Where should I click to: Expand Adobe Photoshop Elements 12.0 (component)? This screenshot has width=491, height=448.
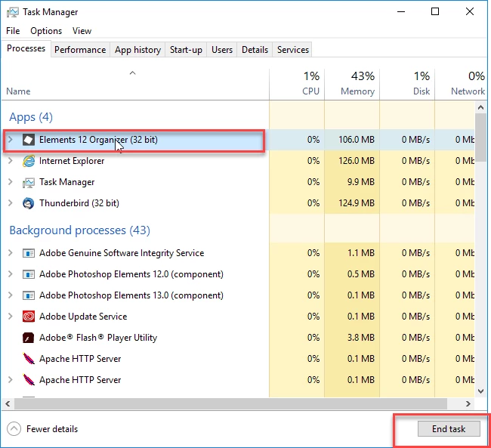click(11, 274)
